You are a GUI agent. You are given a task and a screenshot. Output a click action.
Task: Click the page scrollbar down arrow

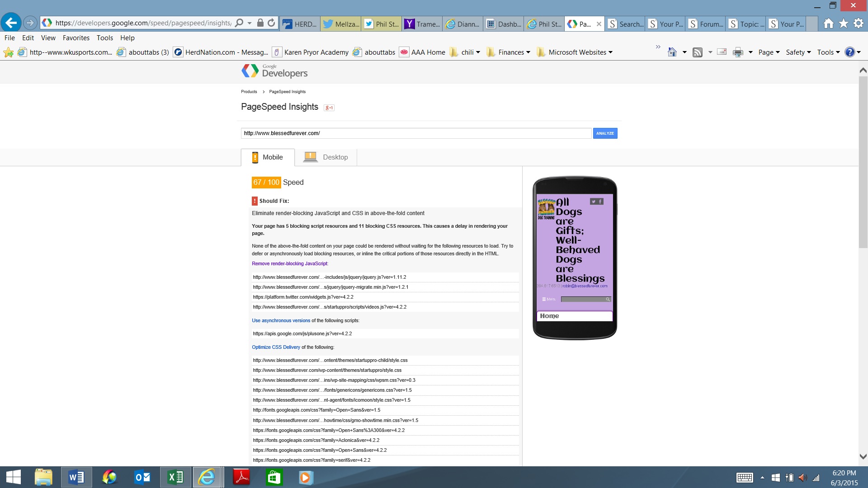(863, 457)
